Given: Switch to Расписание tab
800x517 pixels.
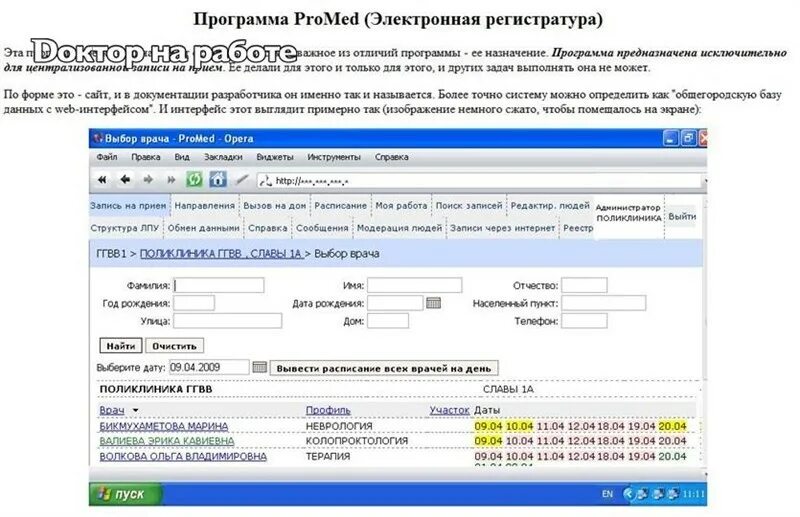Looking at the screenshot, I should coord(341,206).
